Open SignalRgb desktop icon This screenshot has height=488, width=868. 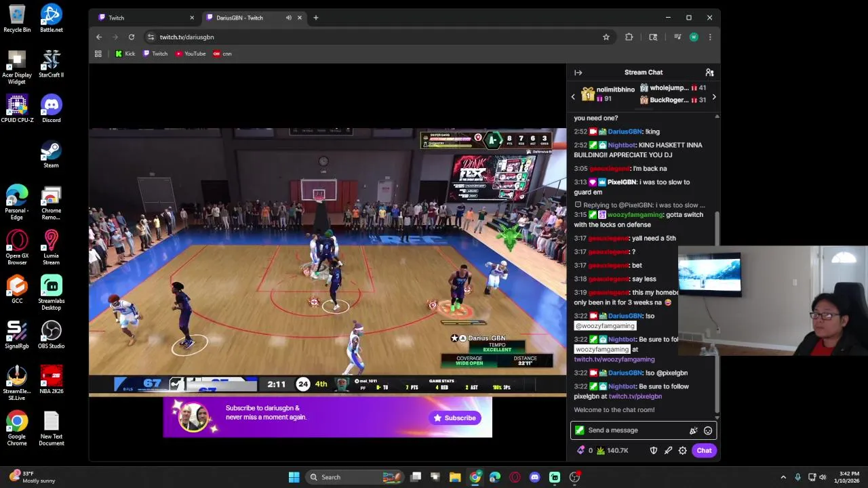17,335
